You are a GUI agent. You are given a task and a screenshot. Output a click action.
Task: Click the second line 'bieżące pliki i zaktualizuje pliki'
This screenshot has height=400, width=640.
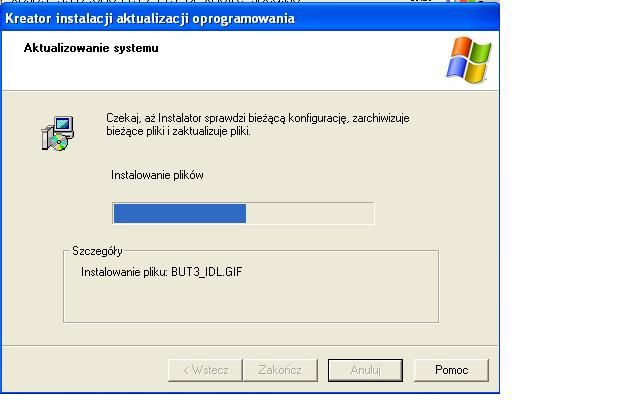(178, 131)
